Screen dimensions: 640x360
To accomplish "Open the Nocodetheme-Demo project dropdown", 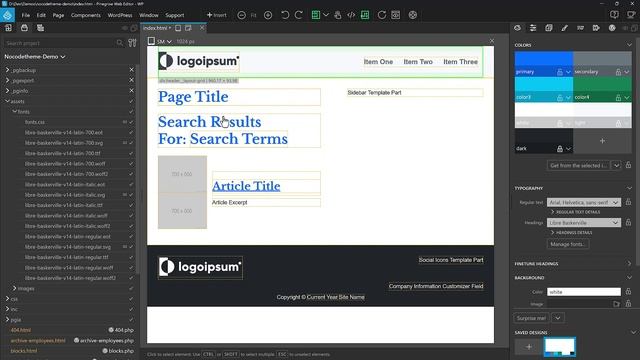I will tap(35, 57).
